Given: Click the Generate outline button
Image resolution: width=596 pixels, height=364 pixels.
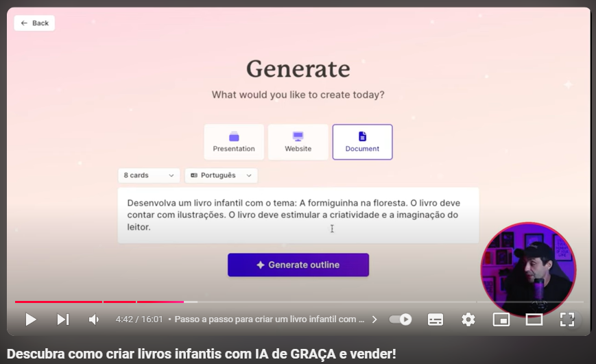Looking at the screenshot, I should click(298, 265).
